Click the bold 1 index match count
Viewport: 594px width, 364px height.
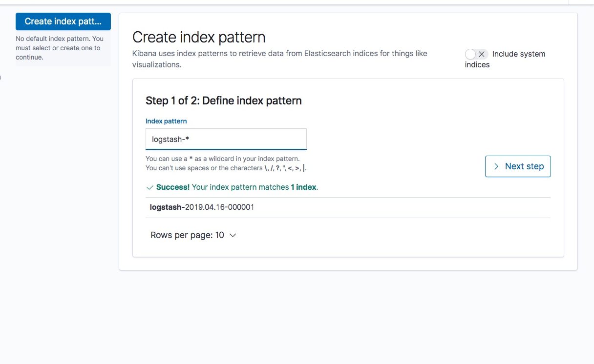coord(303,187)
